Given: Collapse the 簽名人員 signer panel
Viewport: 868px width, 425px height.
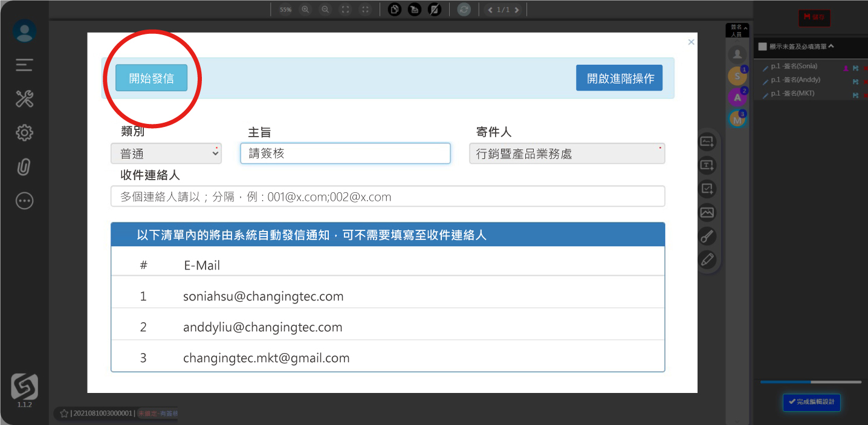Looking at the screenshot, I should [x=737, y=30].
